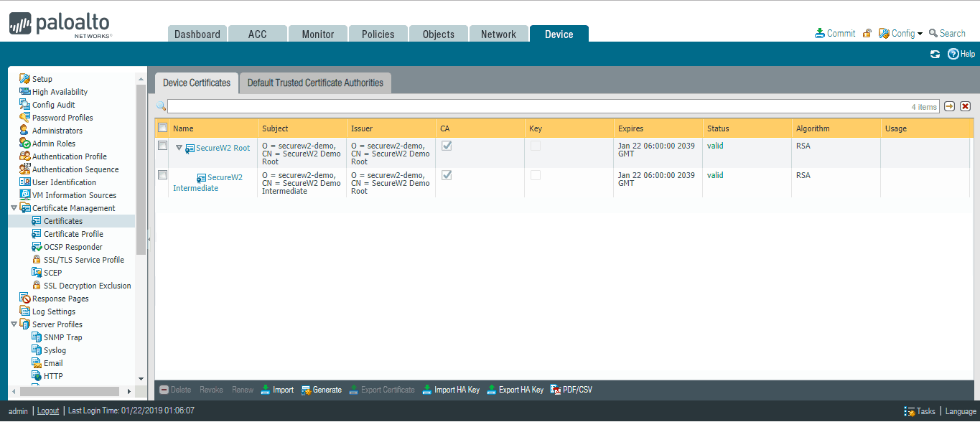Click the sidebar collapse handle

(149, 239)
